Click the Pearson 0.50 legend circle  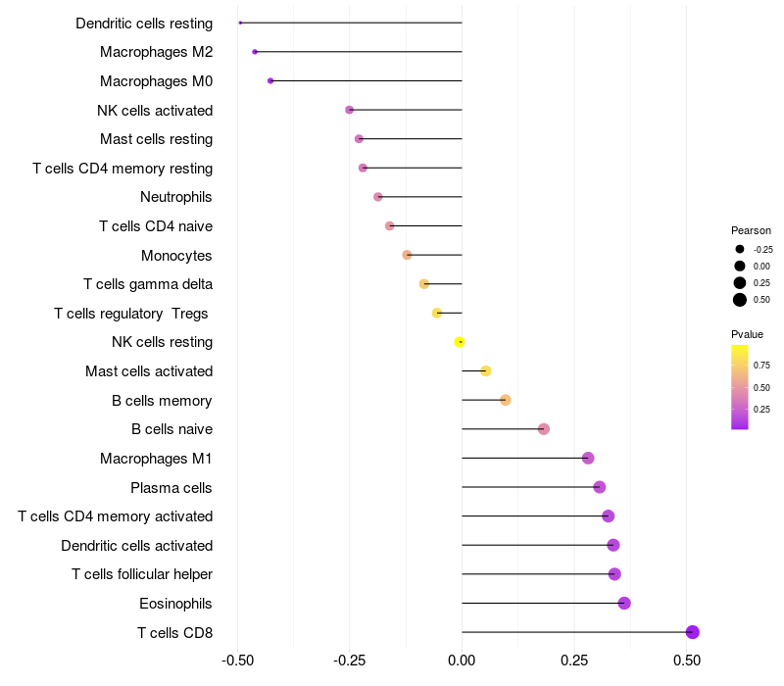[740, 300]
